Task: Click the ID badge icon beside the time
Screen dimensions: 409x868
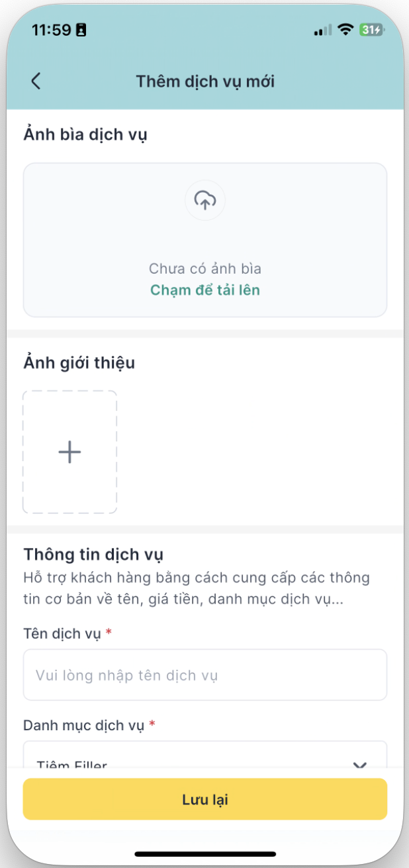Action: tap(81, 30)
